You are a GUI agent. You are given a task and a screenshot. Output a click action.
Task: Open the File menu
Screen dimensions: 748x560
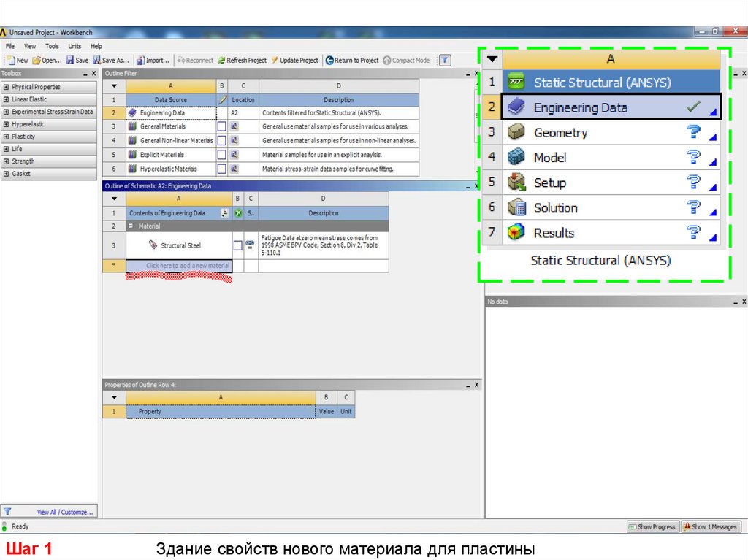10,46
